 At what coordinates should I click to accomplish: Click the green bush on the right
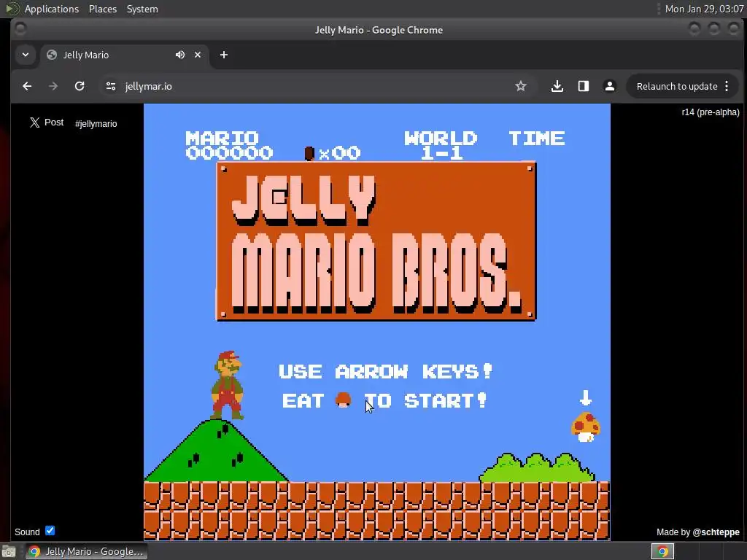[537, 467]
